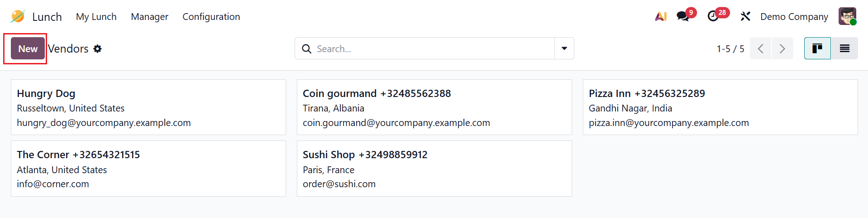Click the New vendor button

(28, 48)
